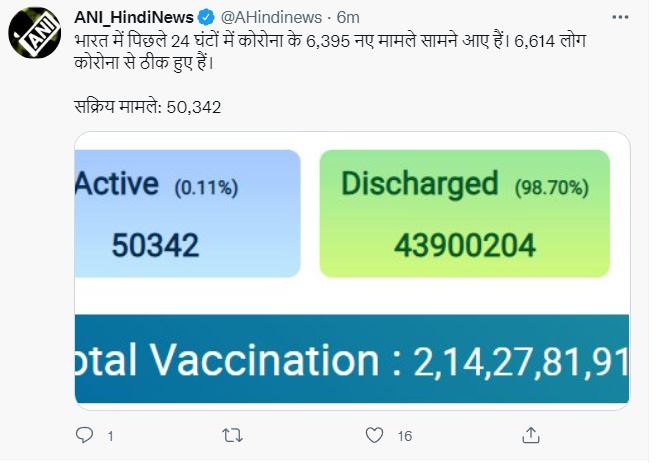Open the ANI profile avatar
The image size is (669, 463).
(x=35, y=35)
